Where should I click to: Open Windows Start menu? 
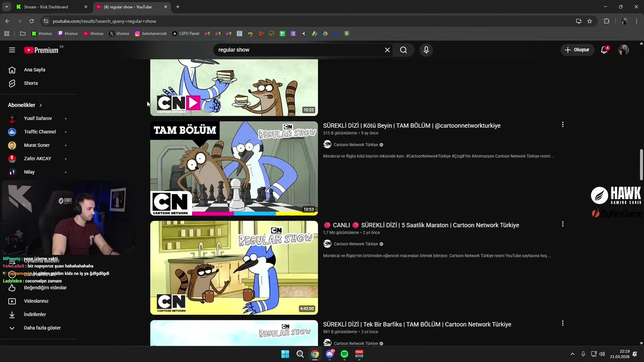(285, 354)
